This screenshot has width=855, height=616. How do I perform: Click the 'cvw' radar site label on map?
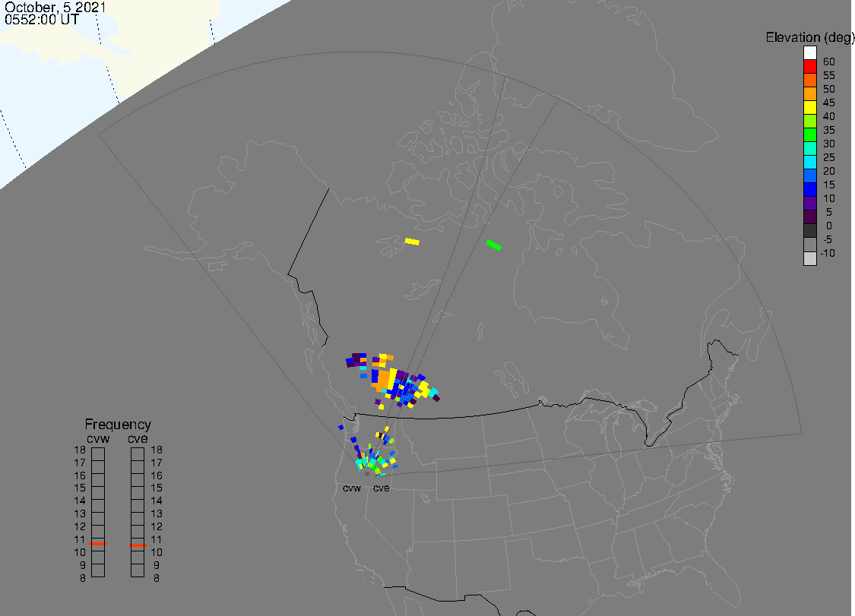[x=352, y=488]
